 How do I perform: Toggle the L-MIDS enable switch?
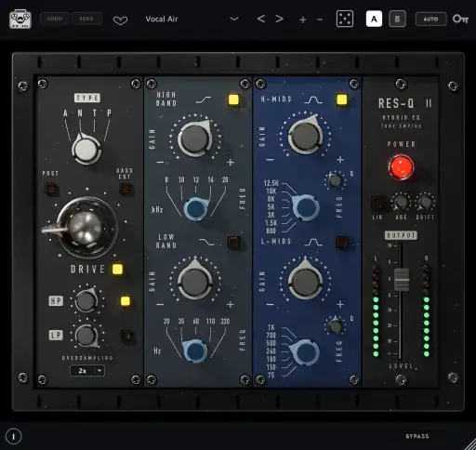pos(342,242)
